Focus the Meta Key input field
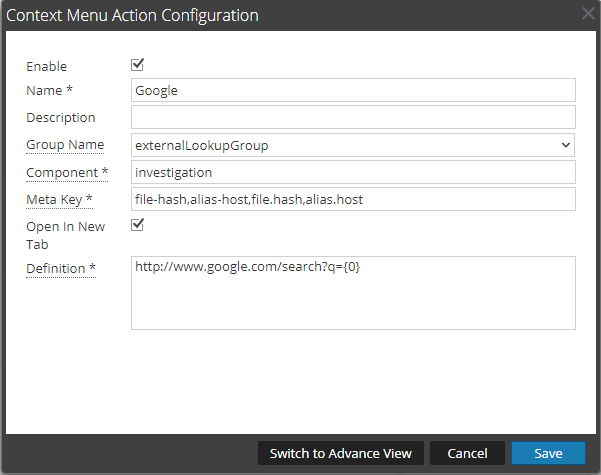Screen dimensions: 601x475 click(x=353, y=200)
